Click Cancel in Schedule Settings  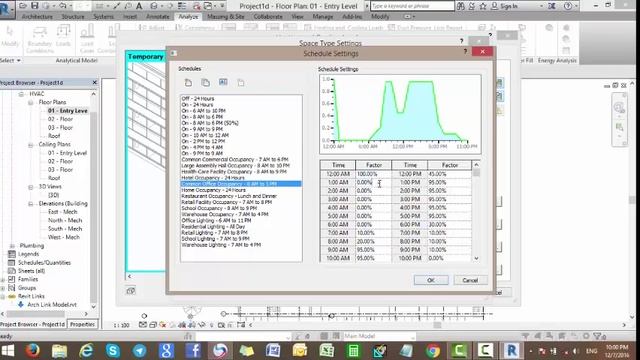[x=470, y=280]
